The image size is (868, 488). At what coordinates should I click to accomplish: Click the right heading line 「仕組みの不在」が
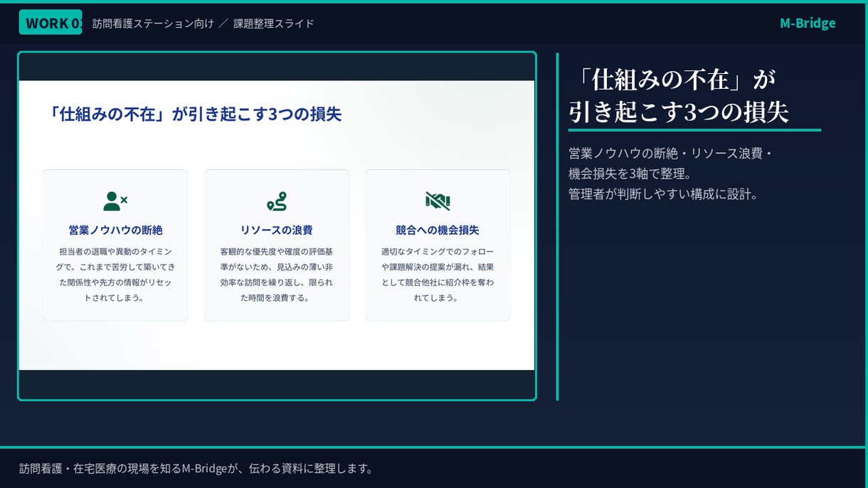673,79
